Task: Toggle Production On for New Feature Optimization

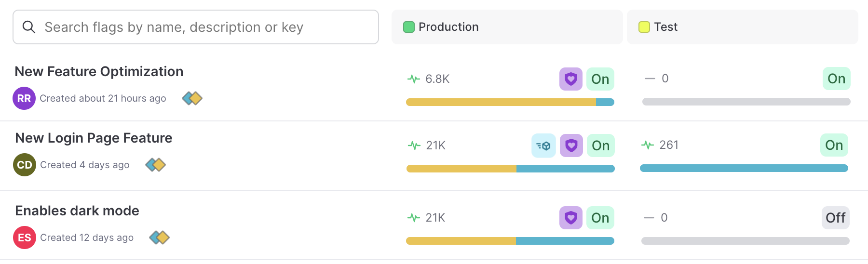Action: click(600, 79)
